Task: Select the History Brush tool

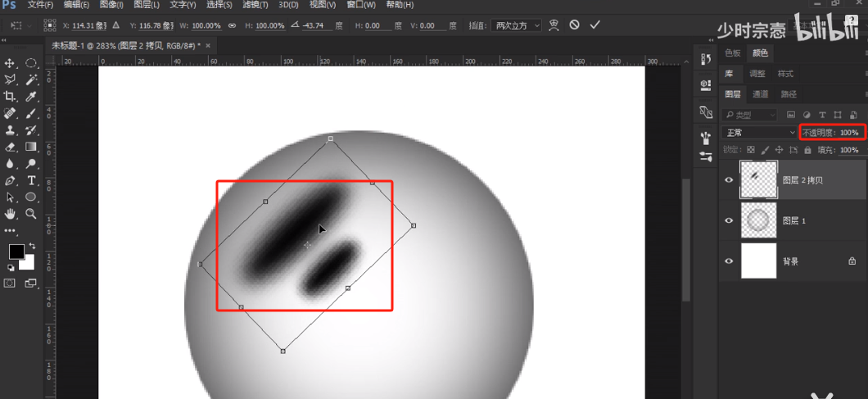Action: 31,130
